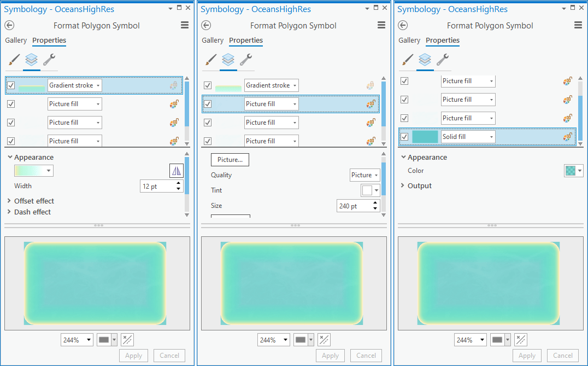
Task: Open the Solid fill Color picker, right panel
Action: [x=573, y=171]
